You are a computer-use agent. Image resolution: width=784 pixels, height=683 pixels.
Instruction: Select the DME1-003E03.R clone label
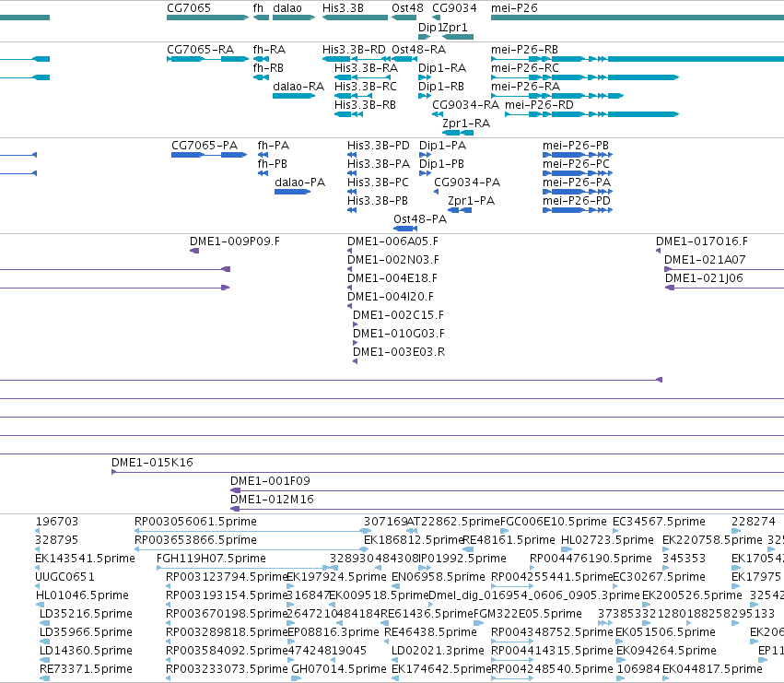(399, 352)
